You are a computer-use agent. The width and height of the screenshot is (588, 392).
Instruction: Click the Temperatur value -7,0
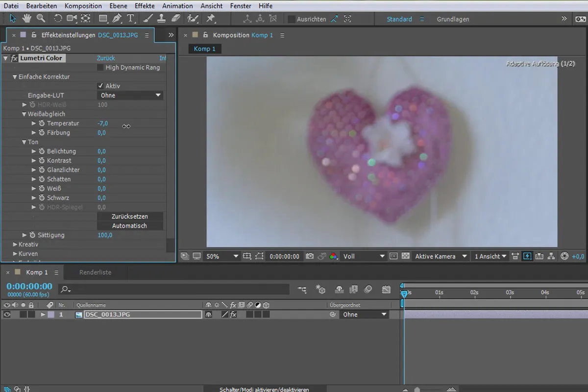pos(102,123)
